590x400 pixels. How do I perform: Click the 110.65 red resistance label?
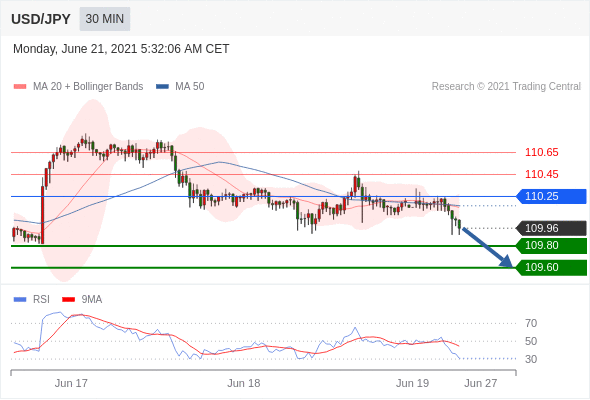(542, 152)
